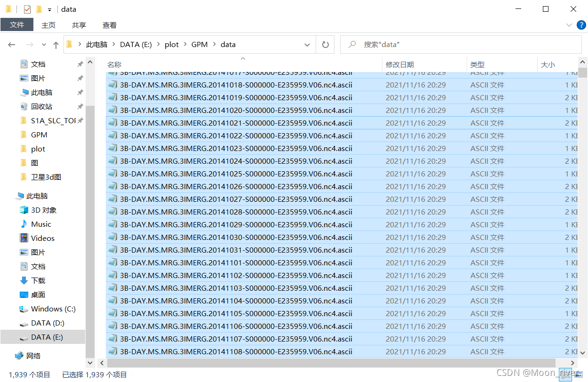
Task: Open the GPM folder in navigation pane
Action: tap(39, 135)
